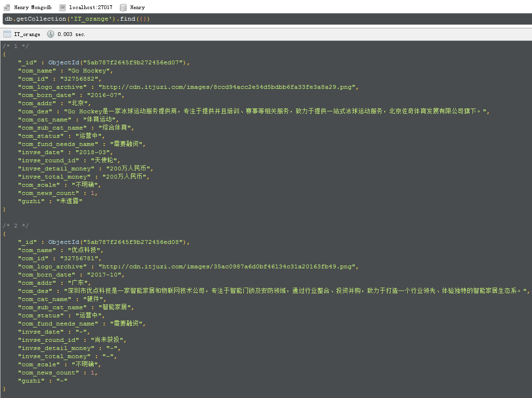The height and width of the screenshot is (398, 532).
Task: Click in the db.getCollection query field
Action: pyautogui.click(x=267, y=19)
